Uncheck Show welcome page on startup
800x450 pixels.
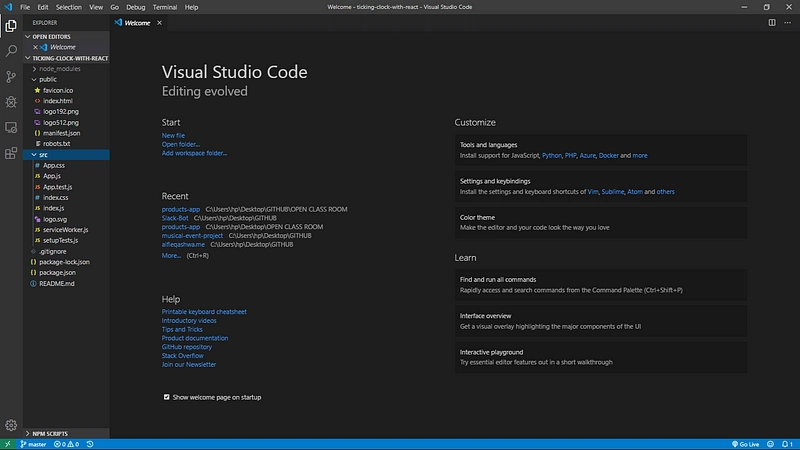[x=166, y=397]
